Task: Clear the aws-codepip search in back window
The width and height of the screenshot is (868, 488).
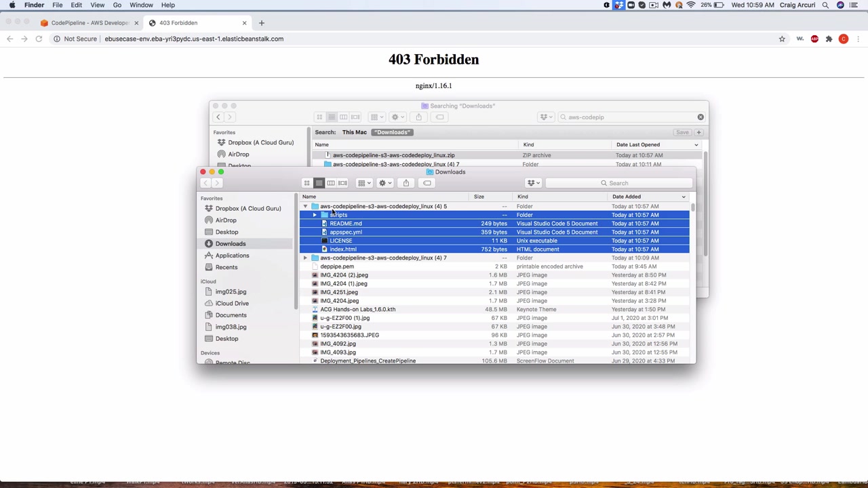Action: point(701,117)
